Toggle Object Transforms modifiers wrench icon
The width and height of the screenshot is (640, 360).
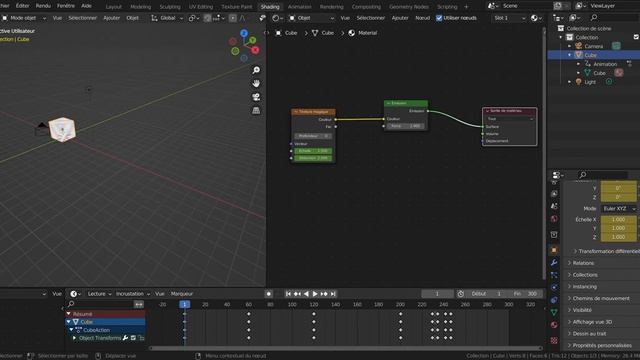[125, 338]
